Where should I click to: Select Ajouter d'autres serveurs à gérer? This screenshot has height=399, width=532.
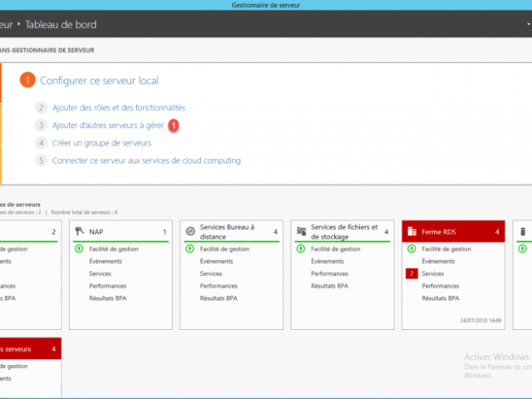[x=108, y=126]
